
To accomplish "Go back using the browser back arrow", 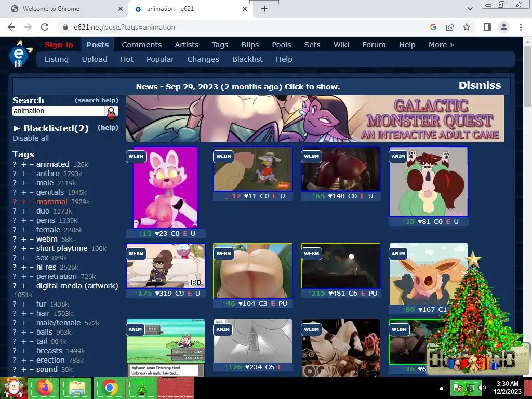I will [11, 27].
